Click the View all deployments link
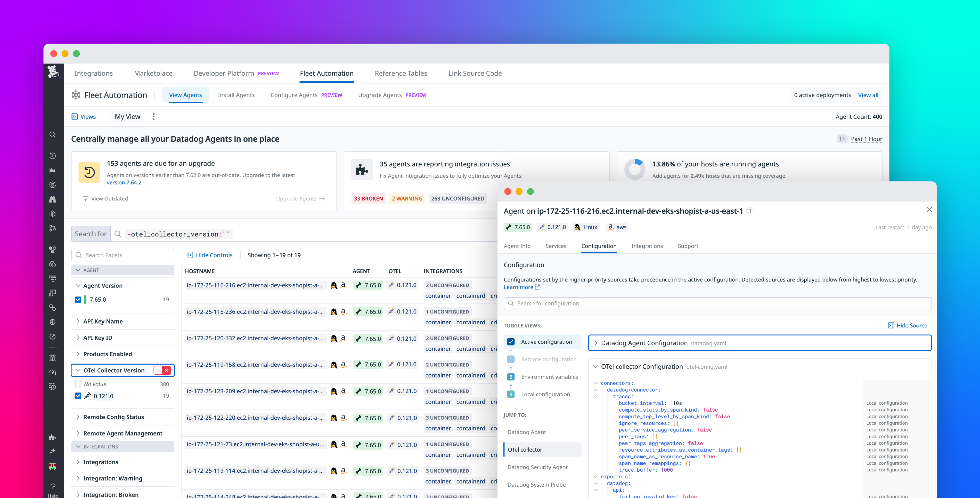 coord(869,95)
